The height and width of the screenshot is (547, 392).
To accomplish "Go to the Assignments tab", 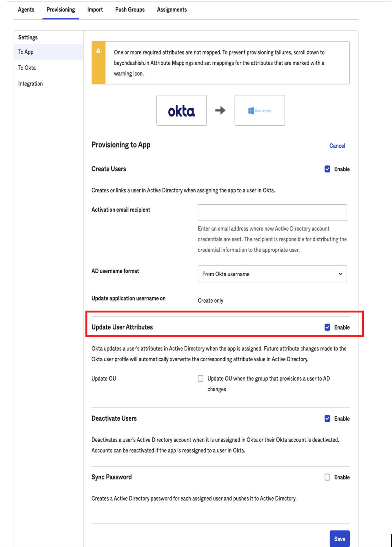I will point(171,10).
